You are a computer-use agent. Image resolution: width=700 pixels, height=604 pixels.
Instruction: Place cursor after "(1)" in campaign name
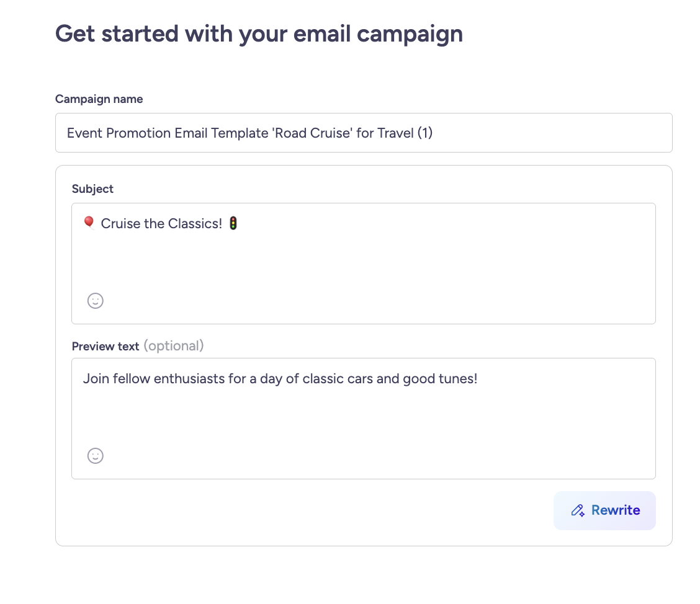point(433,133)
